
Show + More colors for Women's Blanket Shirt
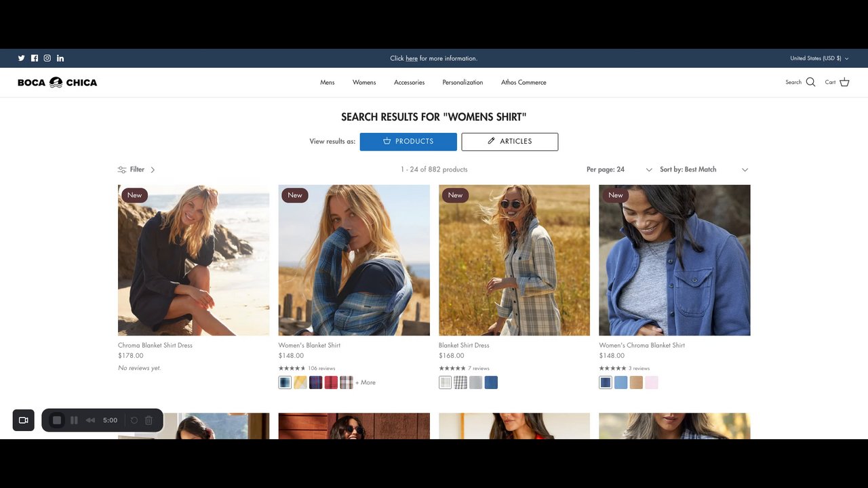click(366, 382)
